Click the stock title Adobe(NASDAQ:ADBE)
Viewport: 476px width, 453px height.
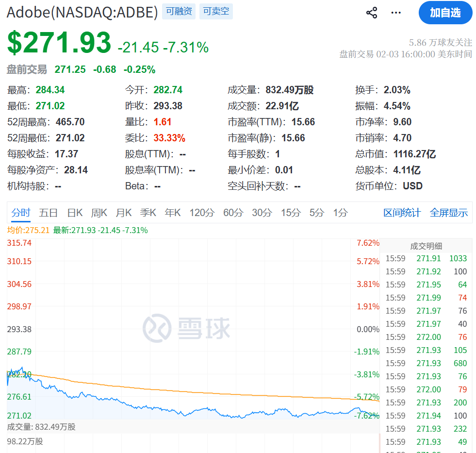pos(82,12)
